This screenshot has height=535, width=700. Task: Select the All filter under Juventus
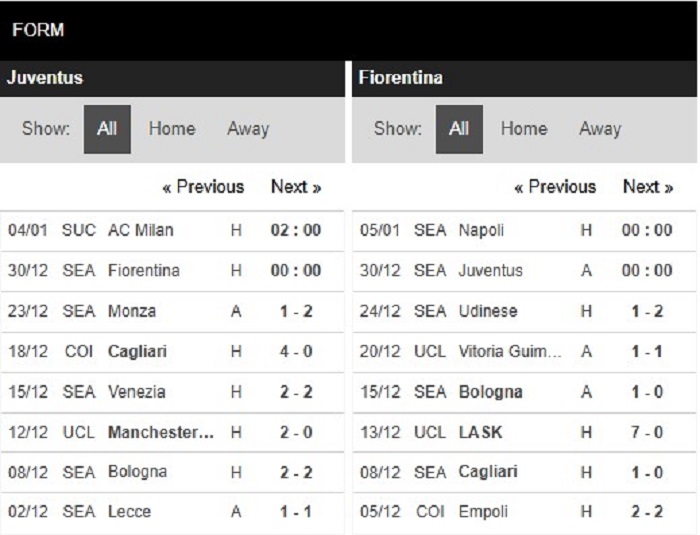[107, 129]
